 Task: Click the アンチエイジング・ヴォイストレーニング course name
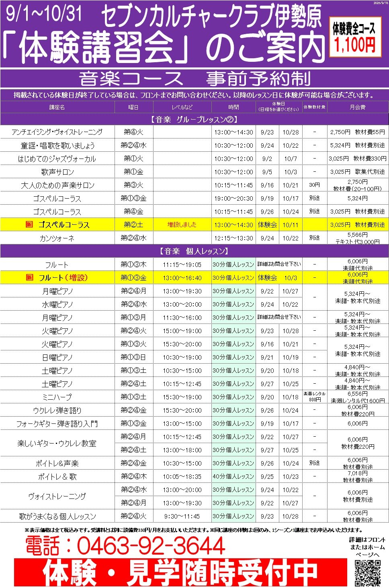[57, 132]
